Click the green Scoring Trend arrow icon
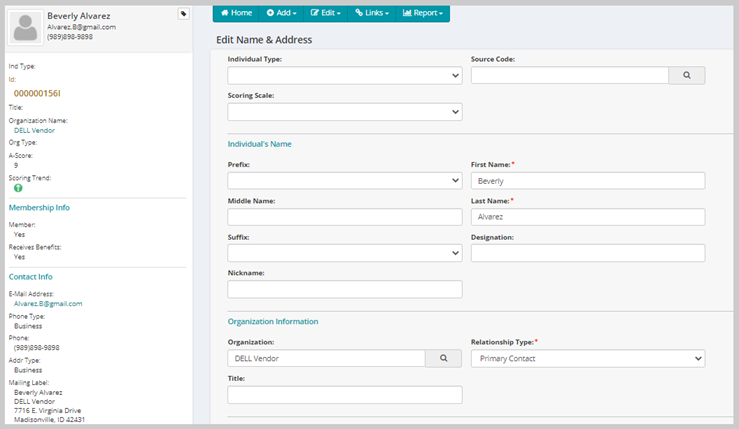 [18, 188]
